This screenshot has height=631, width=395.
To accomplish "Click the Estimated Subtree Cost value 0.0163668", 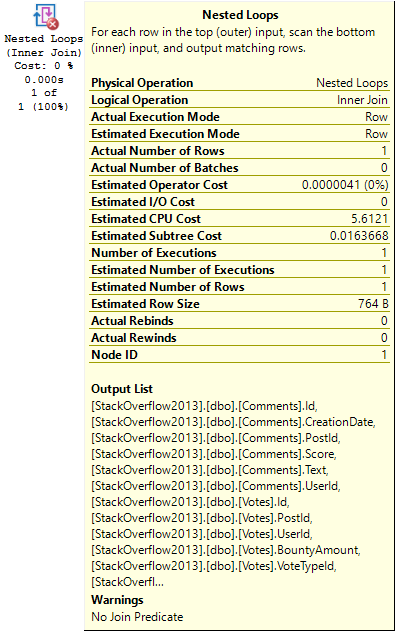I will coord(359,235).
